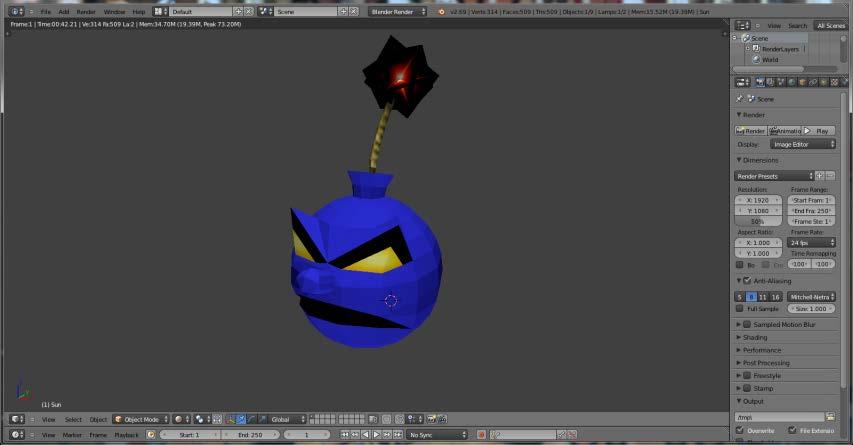Open the Render Layers properties tab icon
The image size is (853, 445).
pyautogui.click(x=770, y=82)
